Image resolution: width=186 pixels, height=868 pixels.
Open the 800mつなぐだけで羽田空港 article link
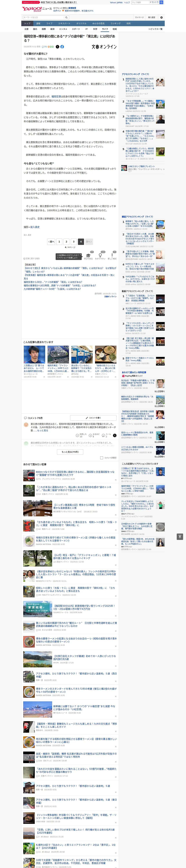75,473
